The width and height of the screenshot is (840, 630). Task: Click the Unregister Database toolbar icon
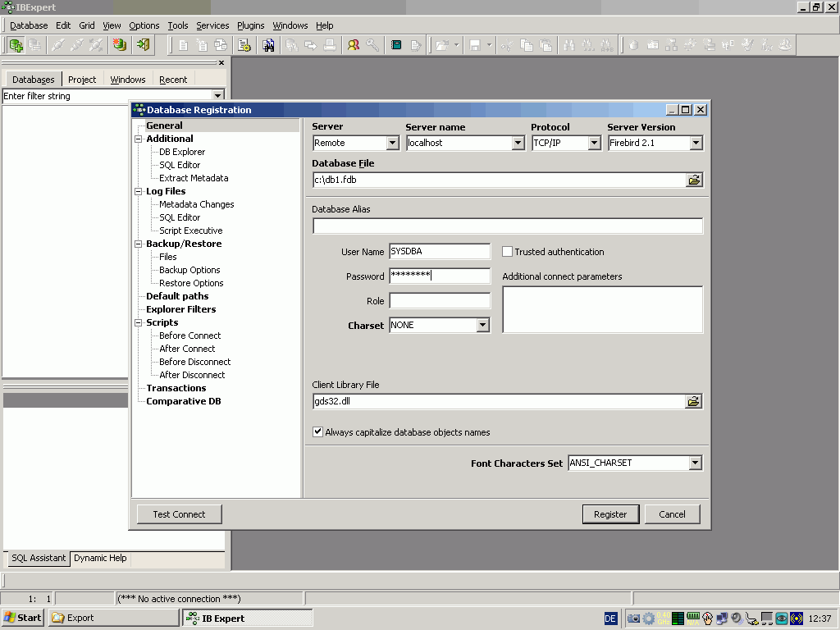(x=34, y=46)
